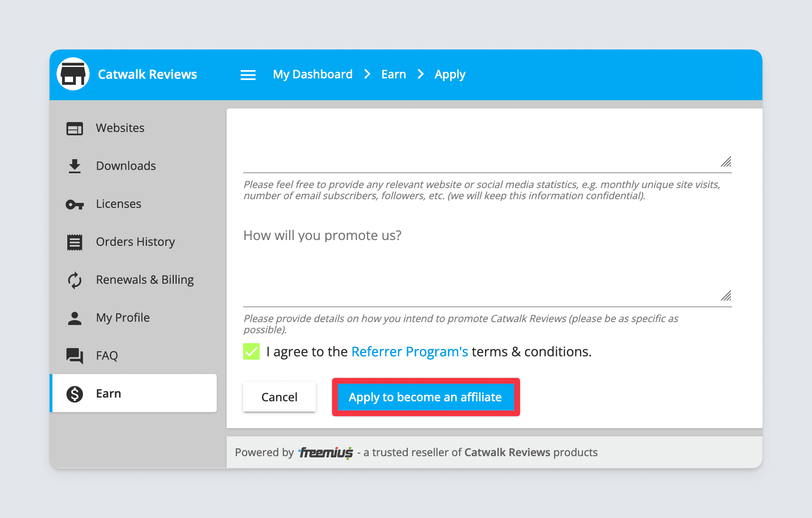The width and height of the screenshot is (812, 518).
Task: Click the Earn dollar sign icon
Action: 75,394
